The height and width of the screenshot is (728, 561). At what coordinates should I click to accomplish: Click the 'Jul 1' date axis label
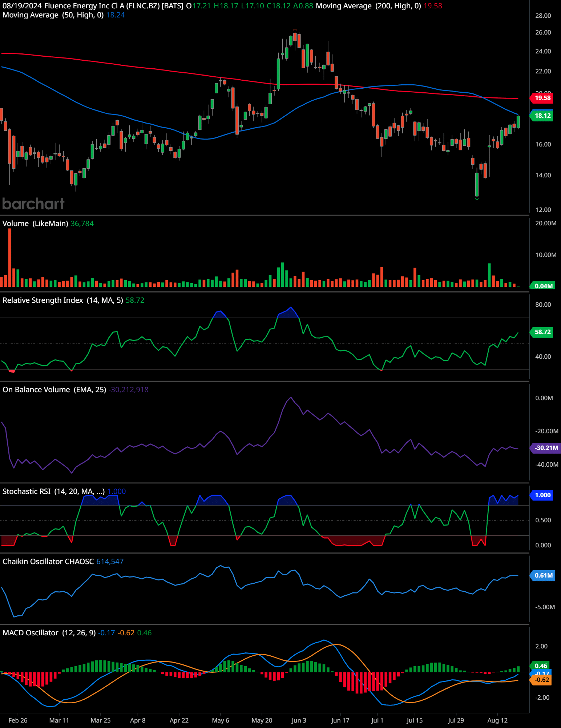[378, 720]
